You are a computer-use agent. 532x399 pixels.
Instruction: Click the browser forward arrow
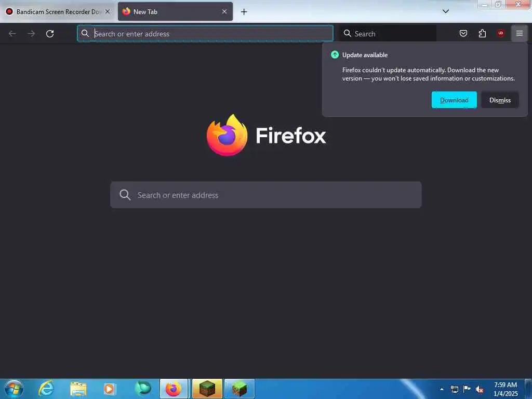pyautogui.click(x=31, y=34)
